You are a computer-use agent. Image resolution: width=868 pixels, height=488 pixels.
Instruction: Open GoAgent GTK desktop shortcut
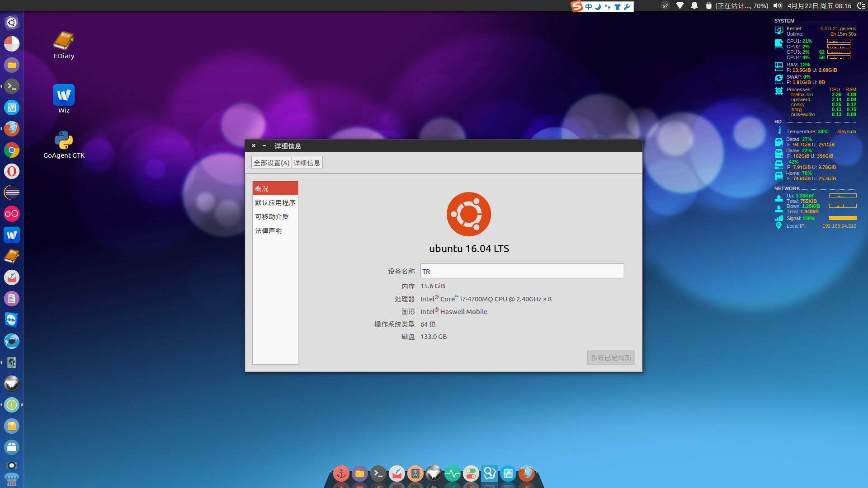point(64,145)
